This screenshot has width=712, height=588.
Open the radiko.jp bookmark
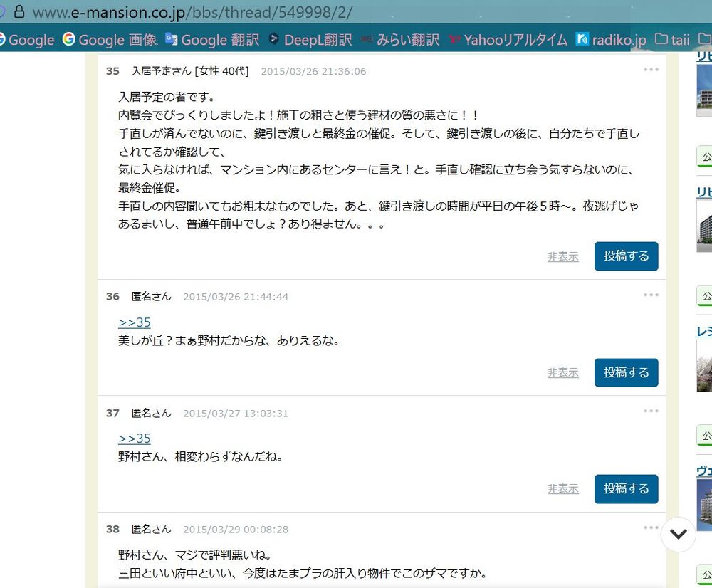pyautogui.click(x=611, y=40)
